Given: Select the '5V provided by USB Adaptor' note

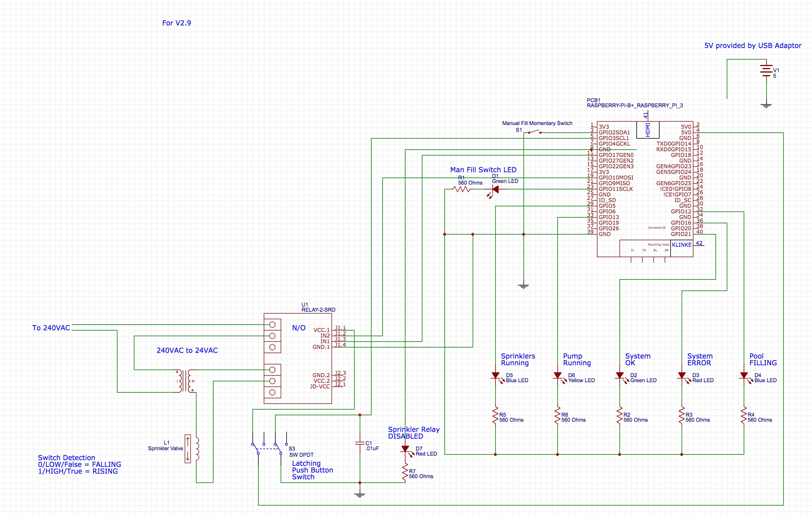Looking at the screenshot, I should pyautogui.click(x=753, y=45).
